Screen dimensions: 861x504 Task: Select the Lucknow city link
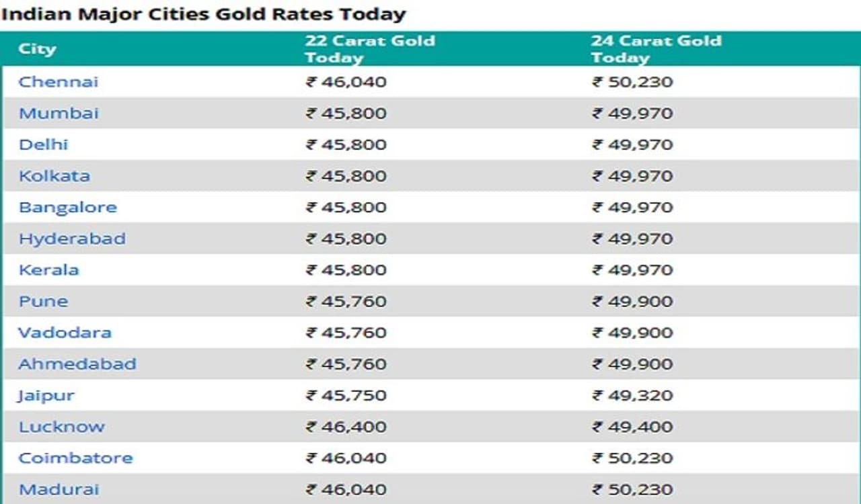tap(61, 427)
